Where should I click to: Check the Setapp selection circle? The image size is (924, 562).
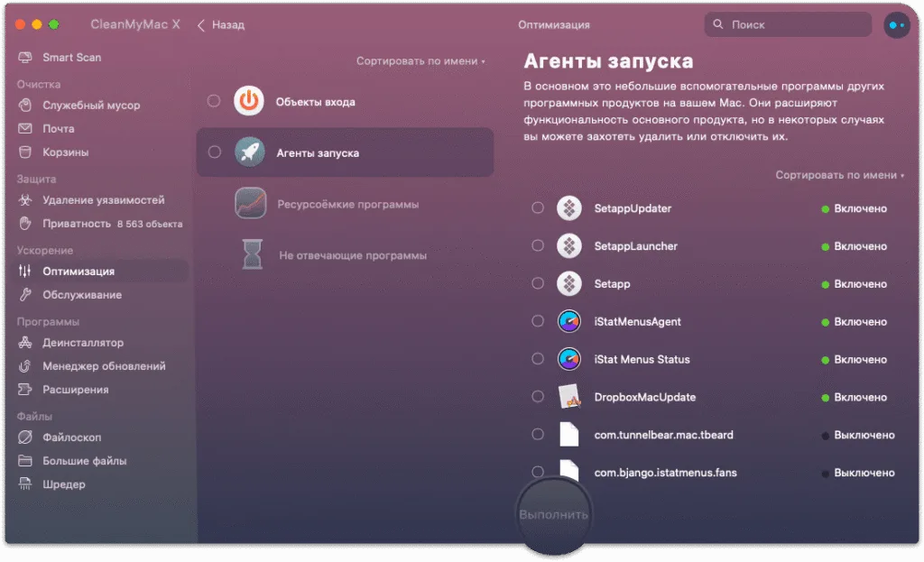point(538,282)
